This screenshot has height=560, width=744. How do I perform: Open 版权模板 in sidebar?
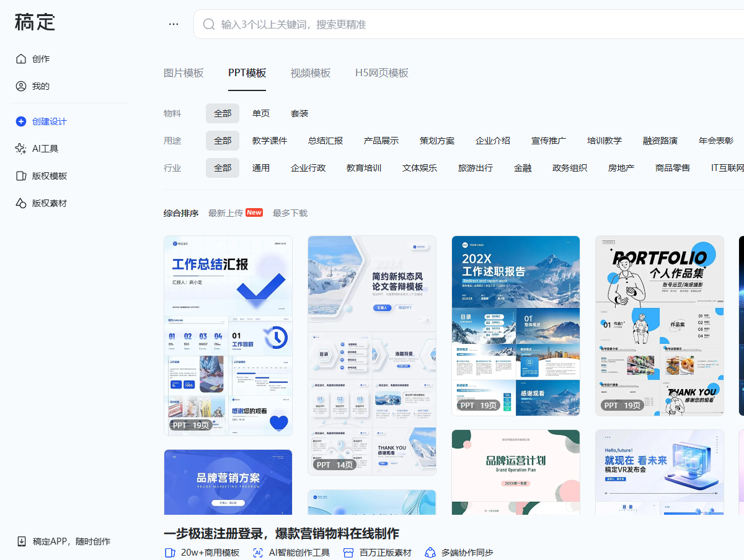click(x=49, y=176)
